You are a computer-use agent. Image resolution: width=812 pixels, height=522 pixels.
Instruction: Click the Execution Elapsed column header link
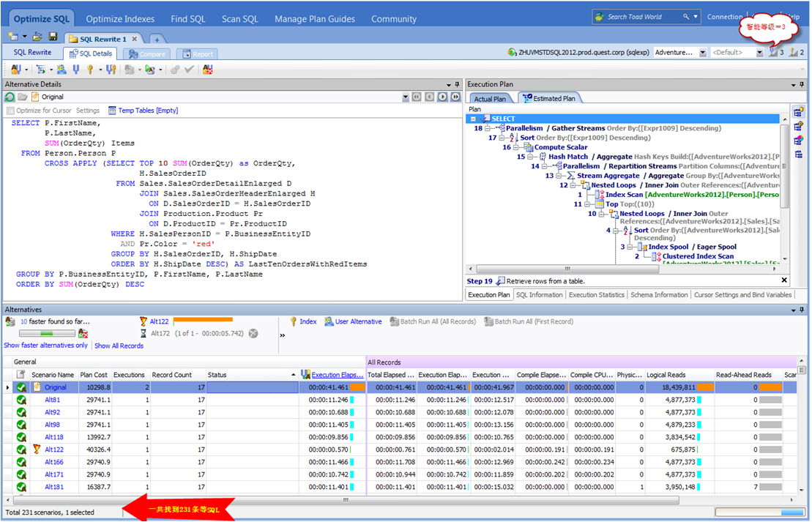(x=337, y=375)
